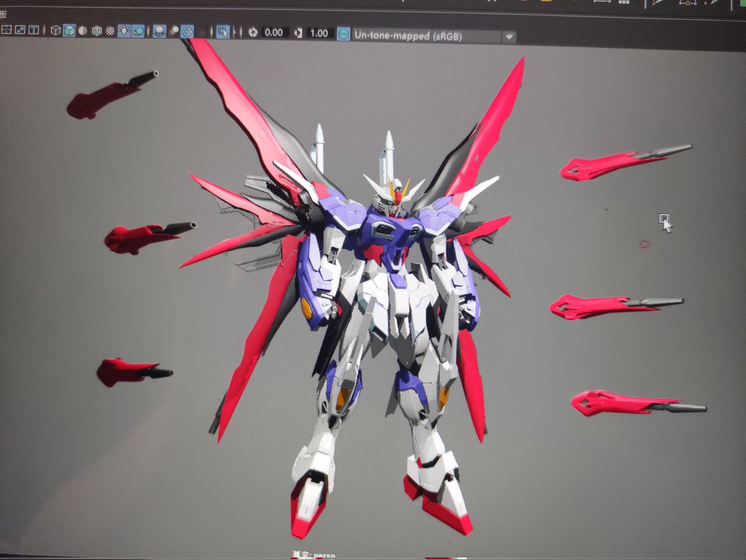Click the arrow beside Un-tone-mapped (sRGB)
The height and width of the screenshot is (560, 746).
tap(509, 37)
